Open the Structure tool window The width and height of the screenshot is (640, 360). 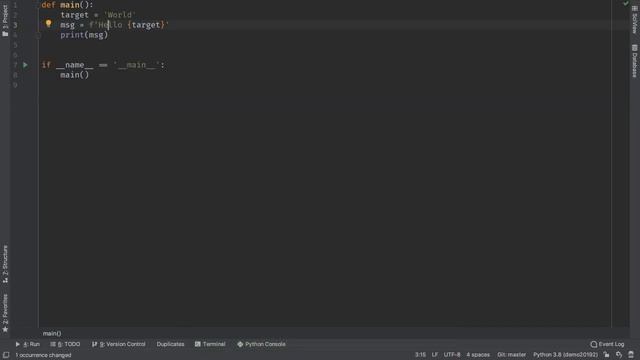click(5, 264)
